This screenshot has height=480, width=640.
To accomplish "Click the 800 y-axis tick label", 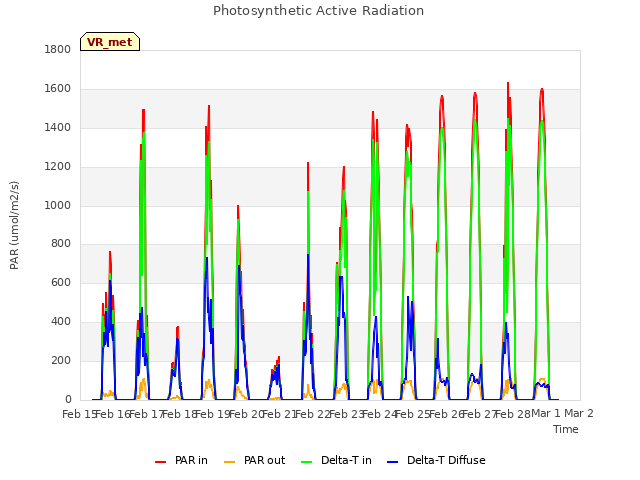I will coord(61,244).
